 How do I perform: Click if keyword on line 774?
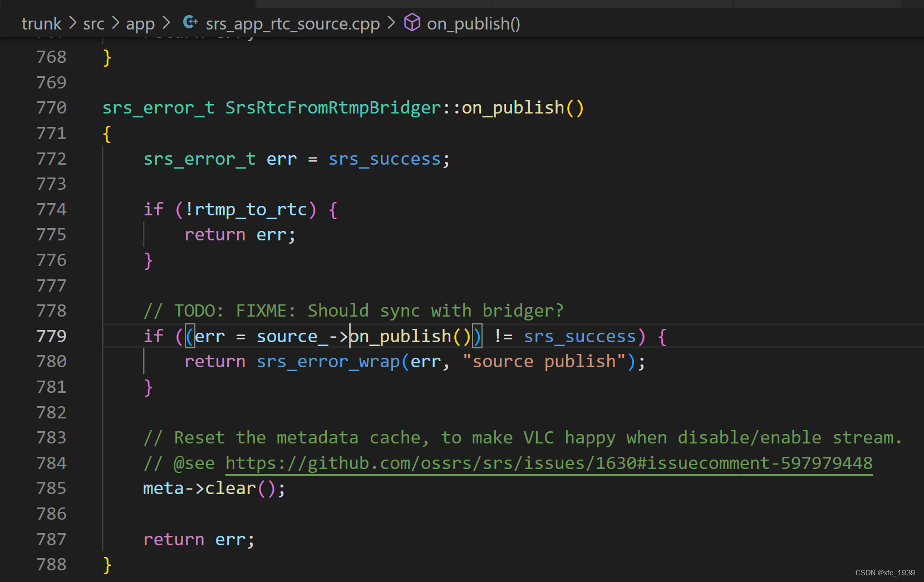(x=154, y=209)
